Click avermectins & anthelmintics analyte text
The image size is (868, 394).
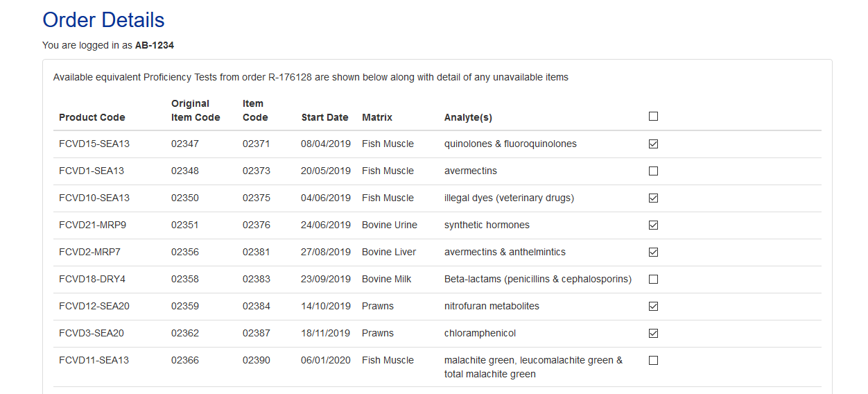point(505,252)
